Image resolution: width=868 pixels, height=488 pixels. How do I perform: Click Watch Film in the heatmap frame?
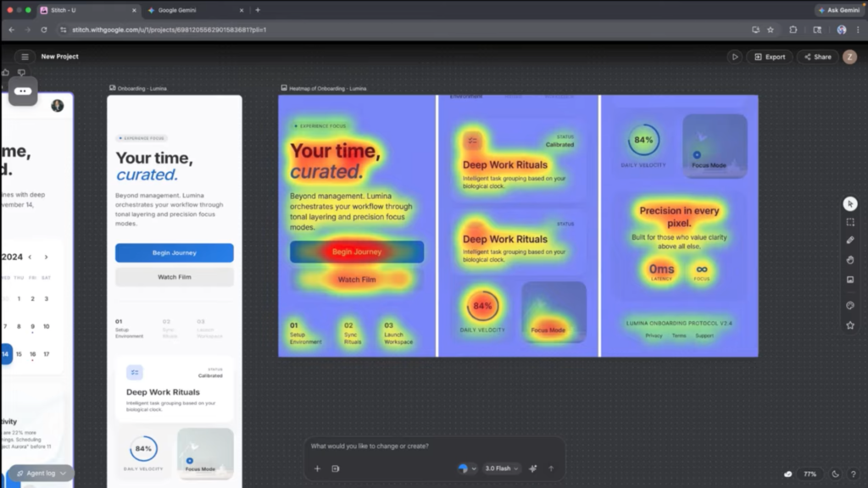click(357, 280)
